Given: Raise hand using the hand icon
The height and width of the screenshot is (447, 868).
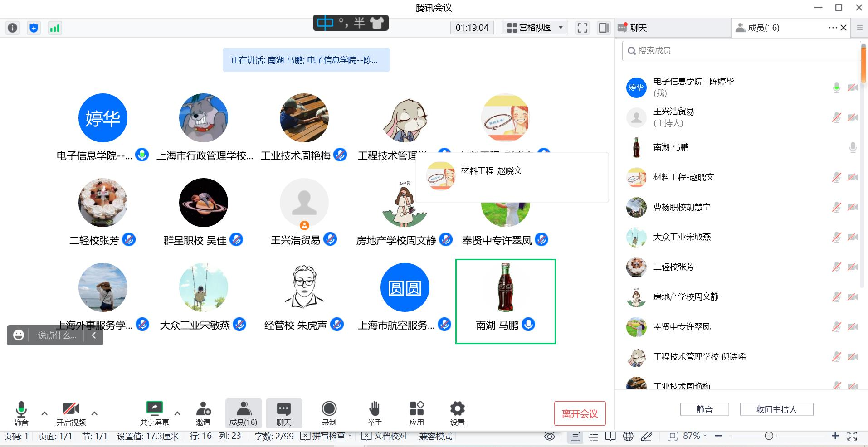Looking at the screenshot, I should coord(374,409).
